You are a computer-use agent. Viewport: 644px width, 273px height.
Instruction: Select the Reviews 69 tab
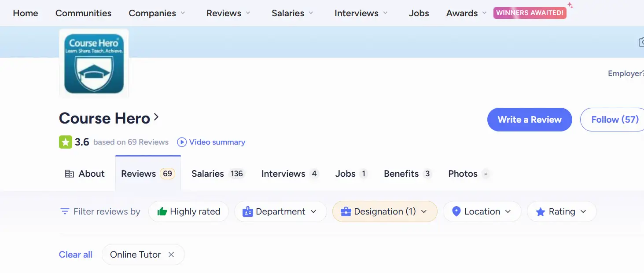coord(148,174)
